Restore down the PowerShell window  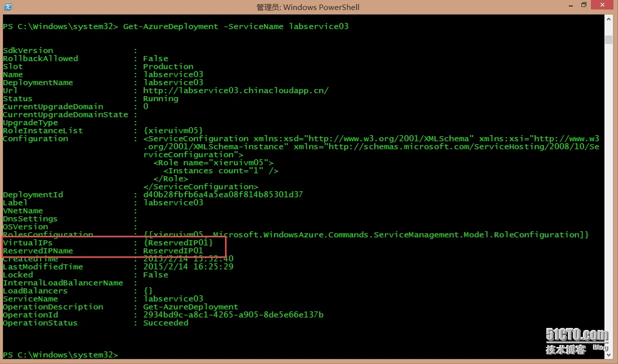(x=583, y=6)
